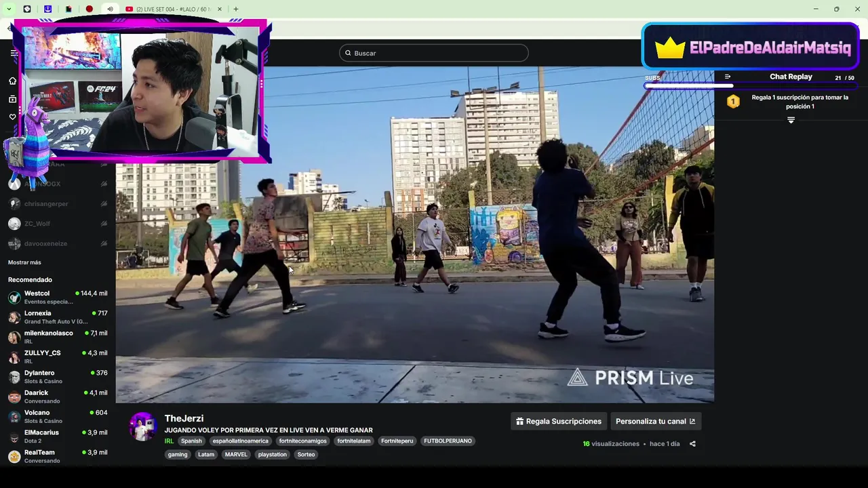Viewport: 868px width, 488px height.
Task: Click the Recomendado section heading
Action: click(x=30, y=280)
